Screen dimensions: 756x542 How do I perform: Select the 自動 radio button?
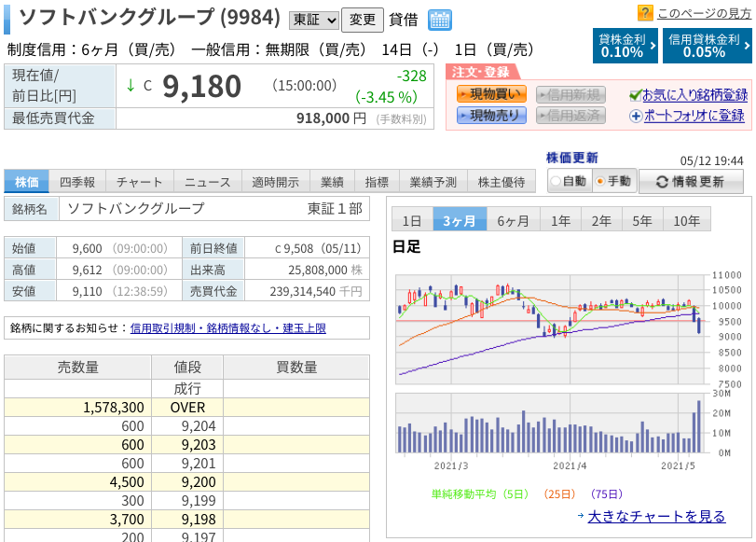point(556,182)
